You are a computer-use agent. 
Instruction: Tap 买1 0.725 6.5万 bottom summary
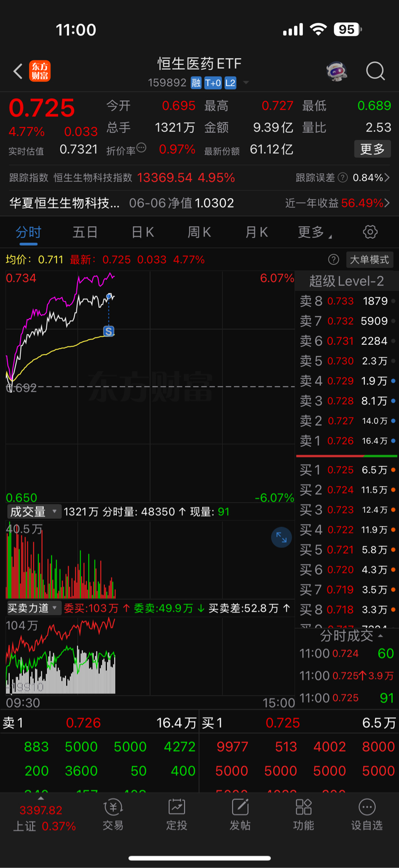point(299,723)
